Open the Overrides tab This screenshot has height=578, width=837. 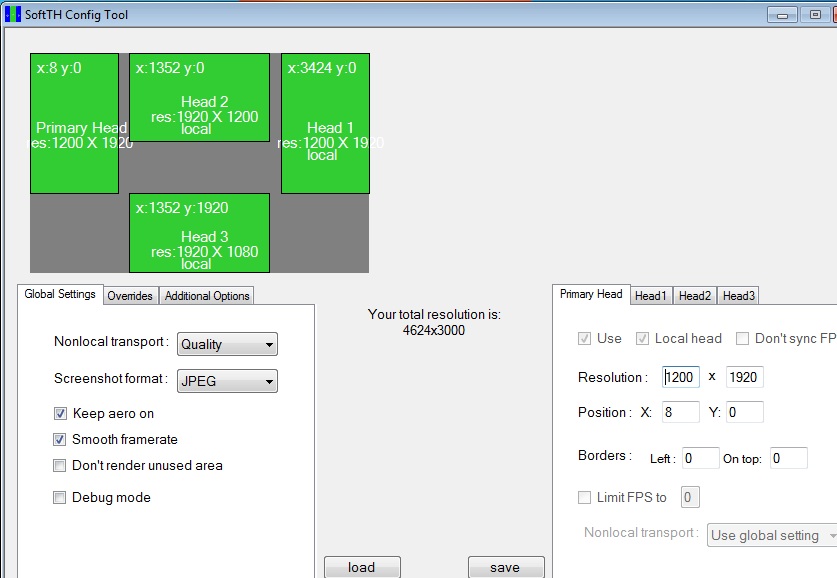[130, 296]
